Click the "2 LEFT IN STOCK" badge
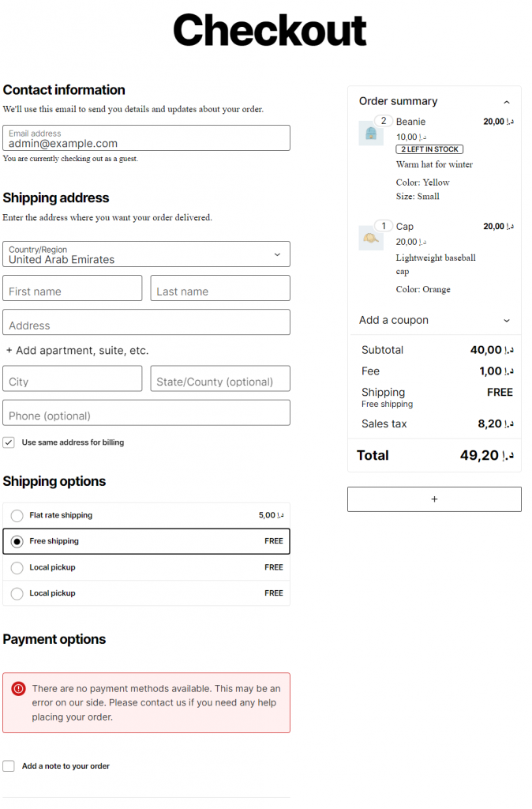This screenshot has height=809, width=532. (x=429, y=149)
